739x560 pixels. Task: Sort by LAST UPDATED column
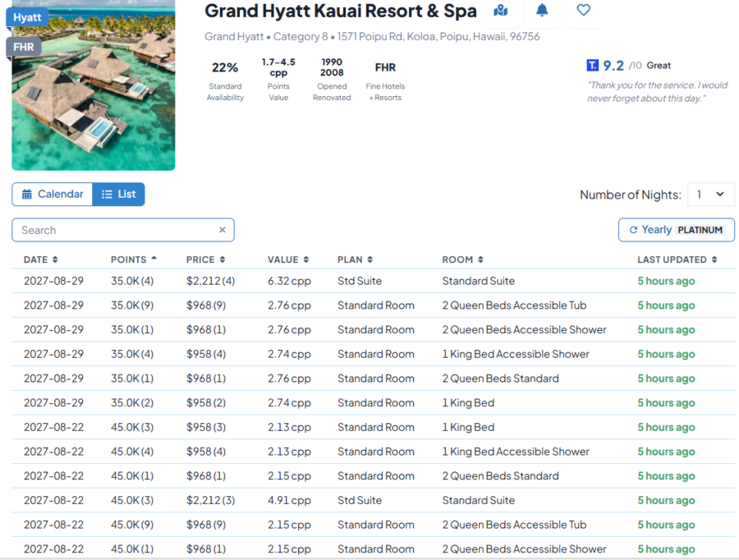(x=677, y=259)
